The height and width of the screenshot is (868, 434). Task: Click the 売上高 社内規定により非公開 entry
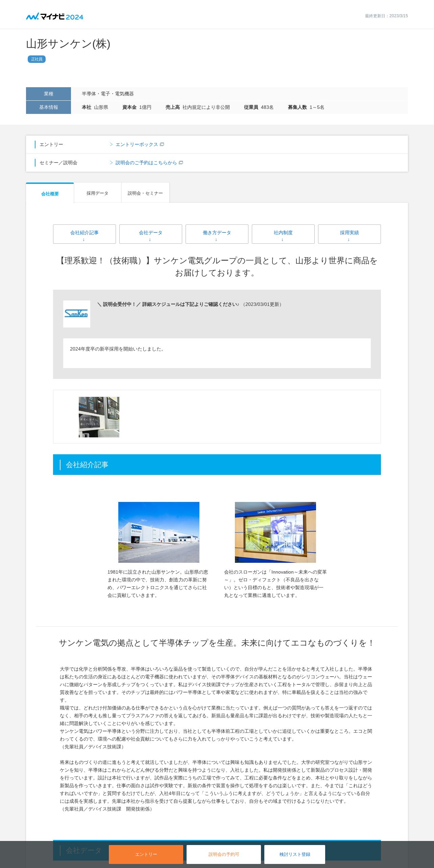(x=198, y=107)
